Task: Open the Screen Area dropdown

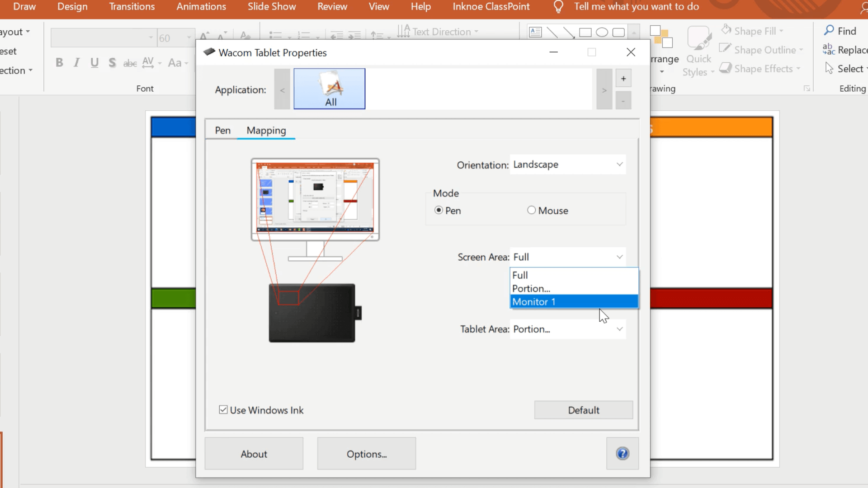Action: [x=568, y=257]
